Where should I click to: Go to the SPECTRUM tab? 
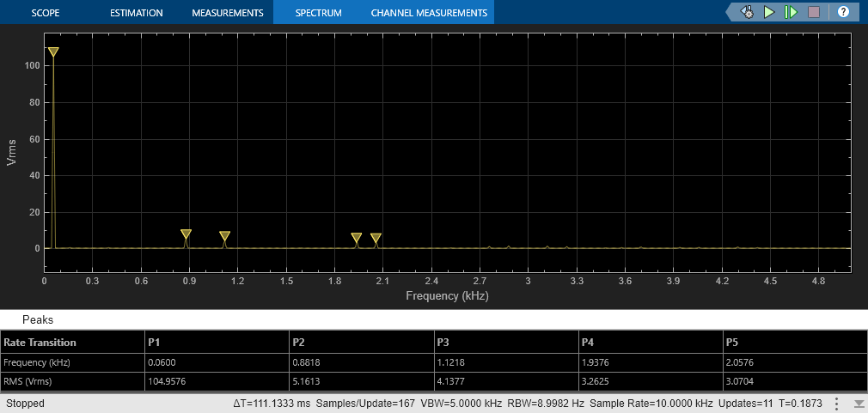click(x=318, y=12)
